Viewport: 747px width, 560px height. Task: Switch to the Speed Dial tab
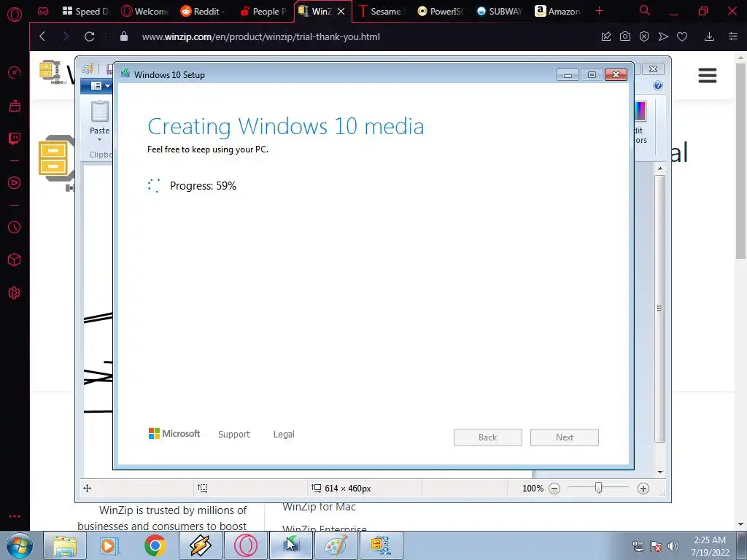86,12
